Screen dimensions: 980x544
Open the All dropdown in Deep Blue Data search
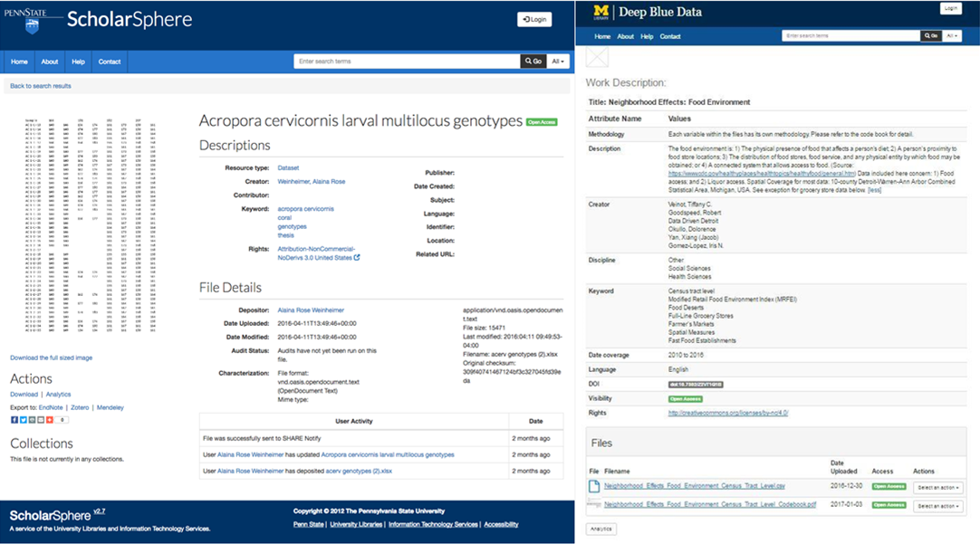(x=952, y=36)
